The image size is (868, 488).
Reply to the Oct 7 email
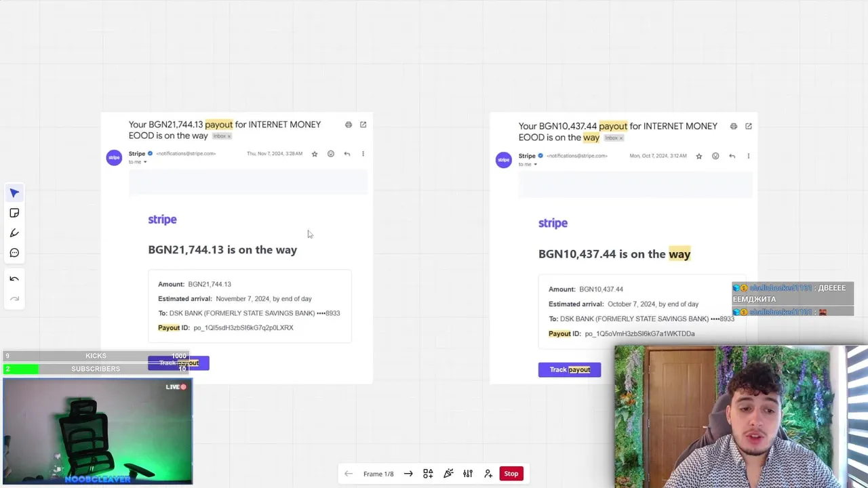pos(732,156)
